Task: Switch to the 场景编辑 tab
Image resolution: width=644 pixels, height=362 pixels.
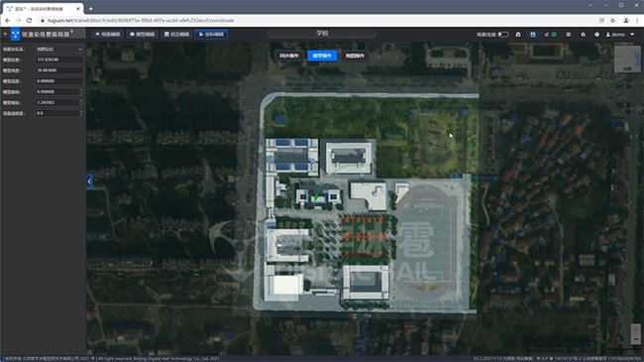Action: (x=108, y=34)
